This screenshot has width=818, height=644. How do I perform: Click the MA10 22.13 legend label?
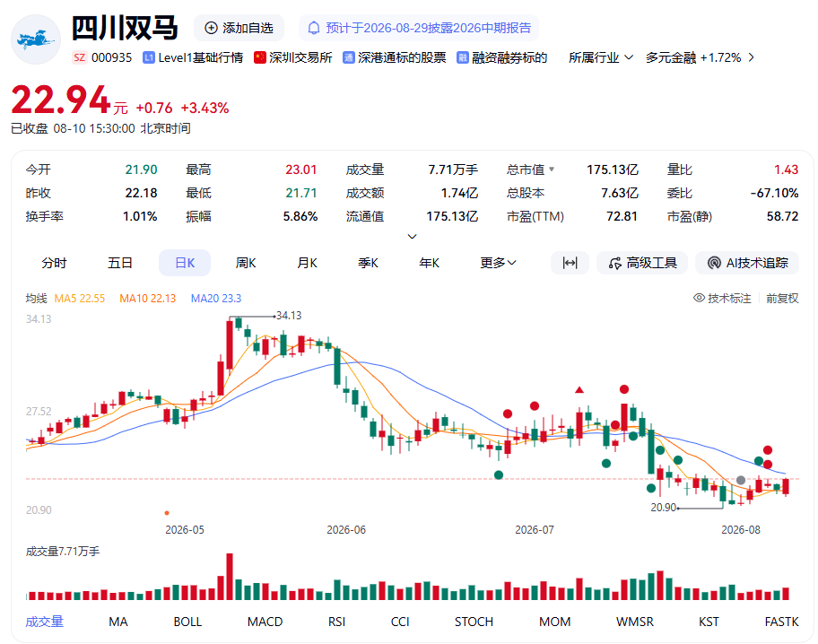click(148, 298)
